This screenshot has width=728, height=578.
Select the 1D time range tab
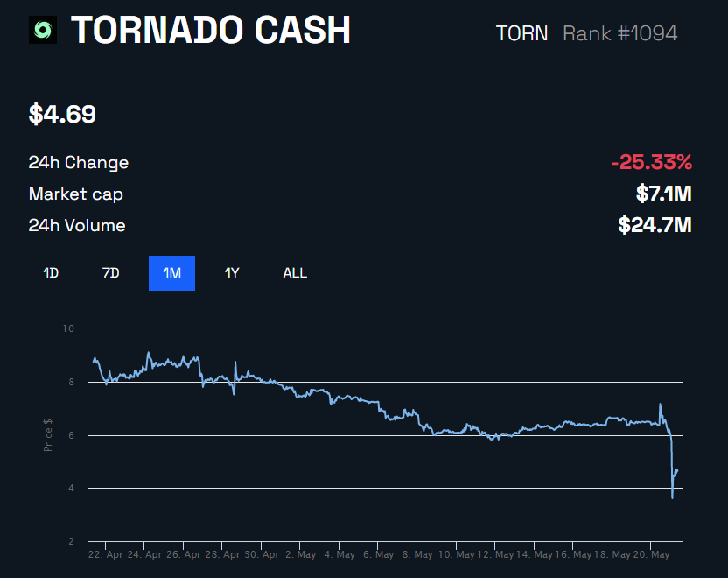click(x=51, y=273)
